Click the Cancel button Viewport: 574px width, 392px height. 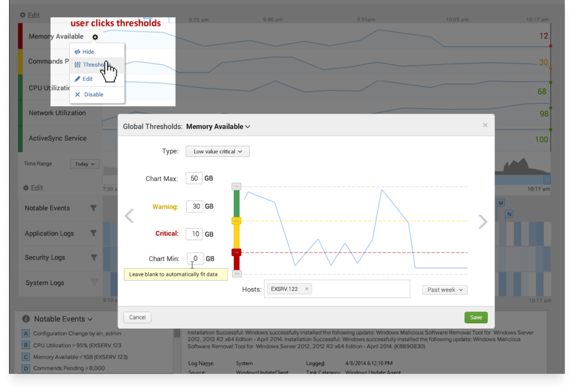[x=137, y=317]
